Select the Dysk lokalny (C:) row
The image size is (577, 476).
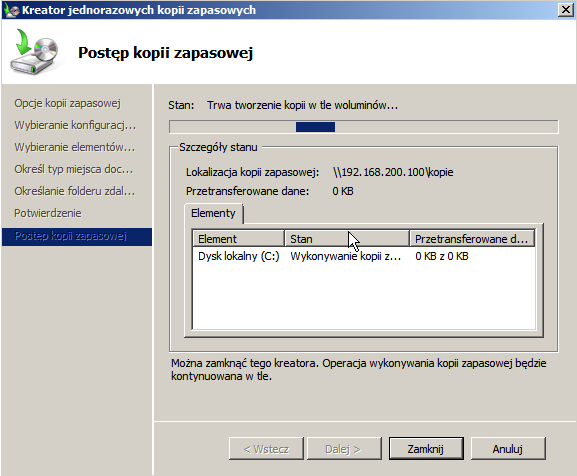364,256
